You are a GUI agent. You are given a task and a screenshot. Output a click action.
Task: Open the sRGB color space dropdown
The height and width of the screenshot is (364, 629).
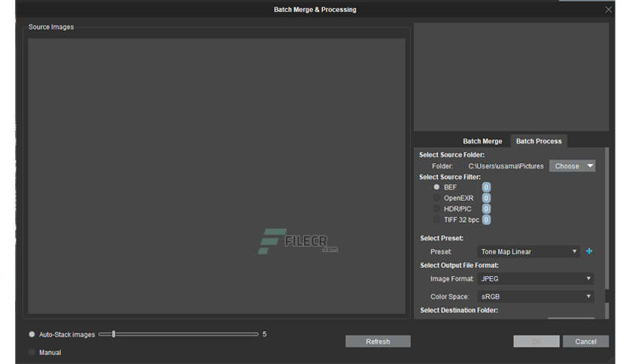[536, 296]
